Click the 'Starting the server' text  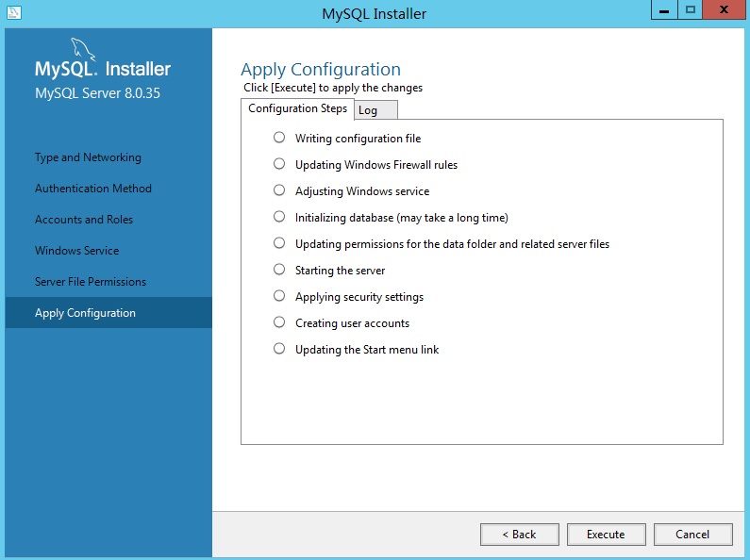pyautogui.click(x=340, y=271)
